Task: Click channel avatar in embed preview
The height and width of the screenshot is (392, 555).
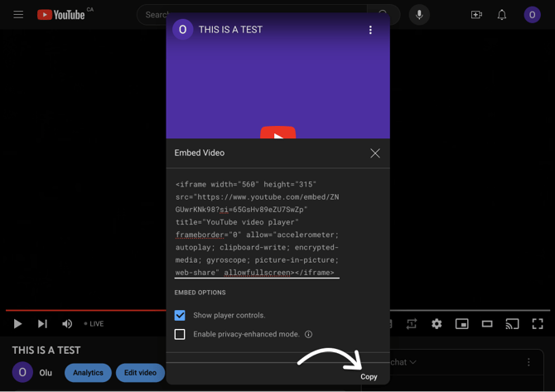Action: point(182,29)
